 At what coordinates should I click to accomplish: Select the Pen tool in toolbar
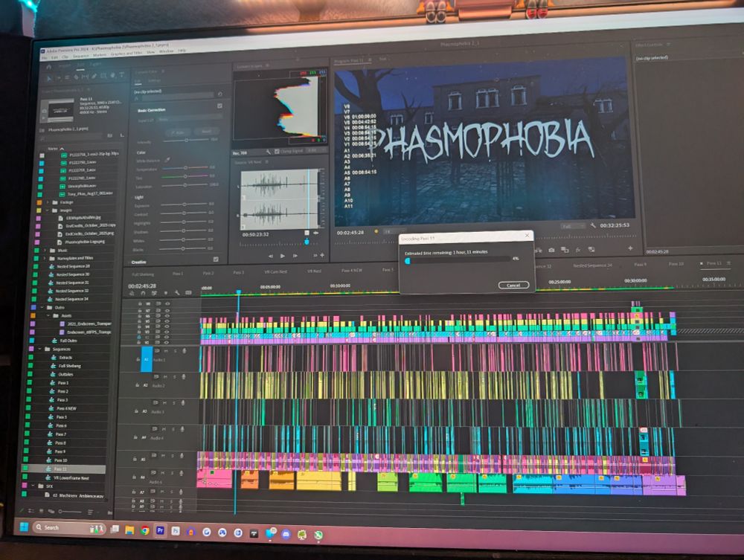tap(94, 76)
